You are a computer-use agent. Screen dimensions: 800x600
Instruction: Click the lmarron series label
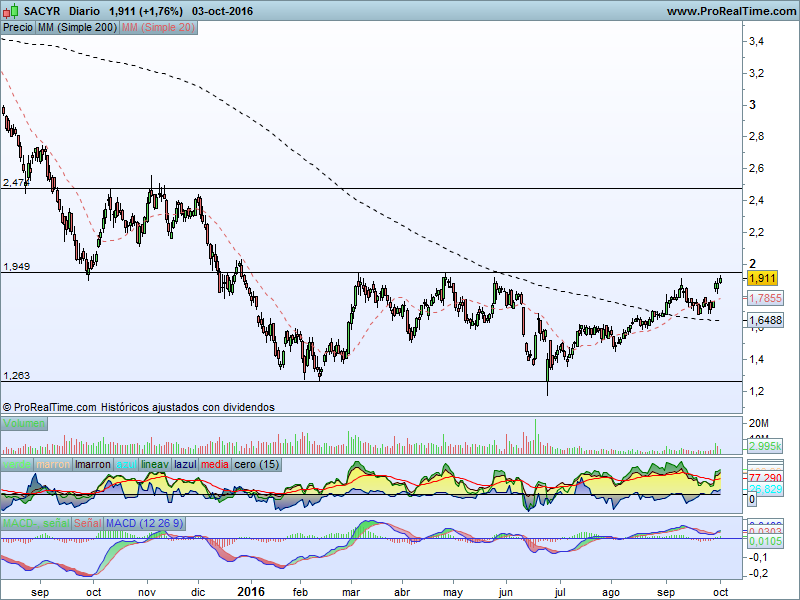(93, 465)
